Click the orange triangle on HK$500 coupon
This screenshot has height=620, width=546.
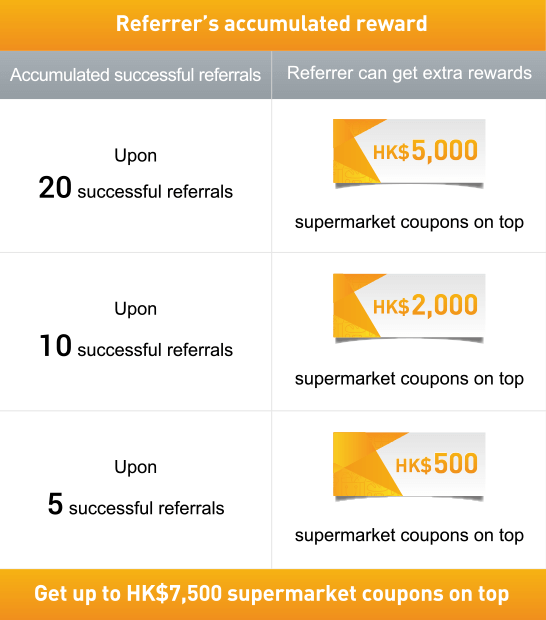click(x=366, y=465)
